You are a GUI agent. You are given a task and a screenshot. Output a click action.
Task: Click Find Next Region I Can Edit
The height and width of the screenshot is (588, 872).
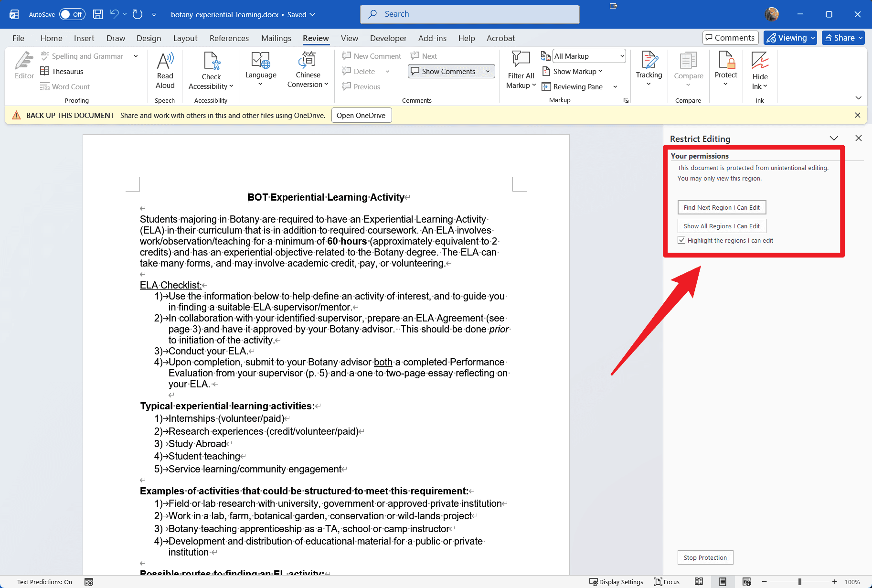(722, 207)
